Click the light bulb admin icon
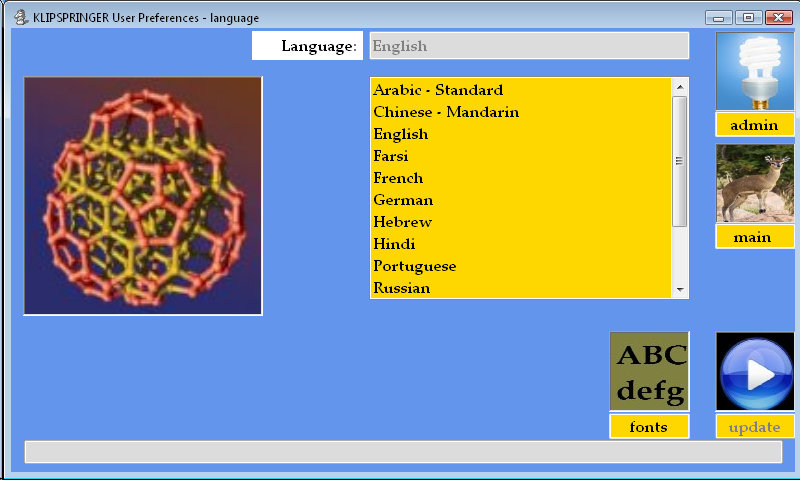The image size is (800, 480). tap(755, 71)
